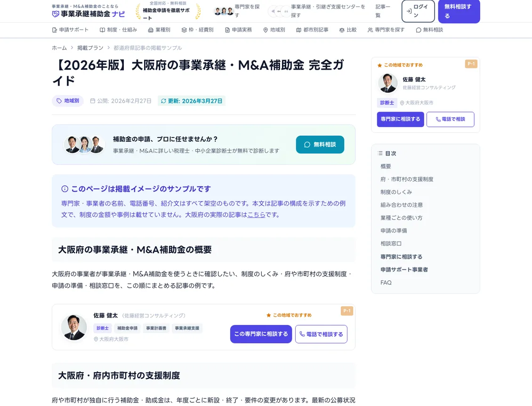
Task: Open 無料相談 in the navigation bar
Action: (x=429, y=30)
